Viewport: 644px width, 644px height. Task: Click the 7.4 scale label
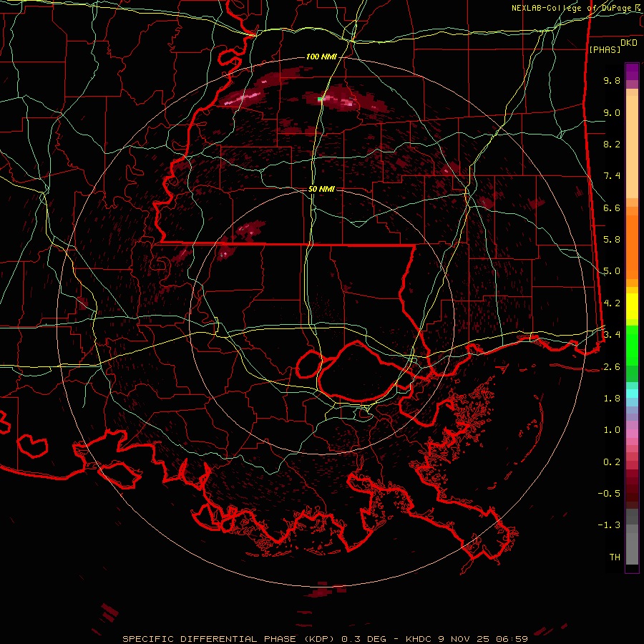click(x=612, y=176)
